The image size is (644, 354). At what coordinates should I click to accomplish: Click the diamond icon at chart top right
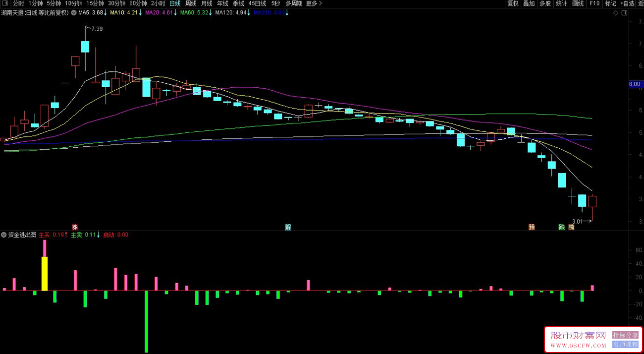616,13
